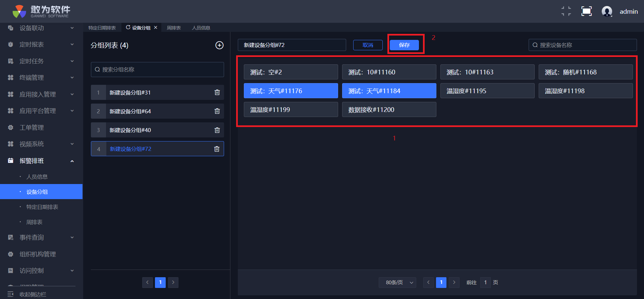Click the shrink layout icon in header
The height and width of the screenshot is (299, 644).
[x=566, y=11]
